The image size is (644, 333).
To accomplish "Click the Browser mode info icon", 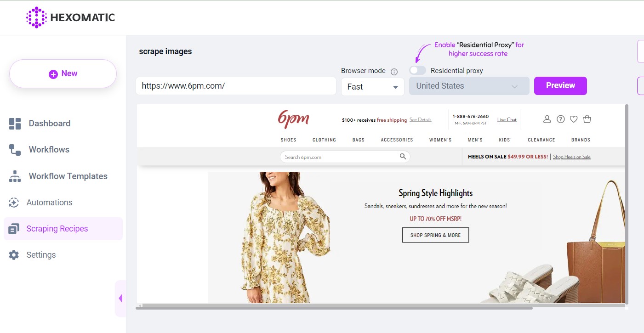I will [x=394, y=71].
